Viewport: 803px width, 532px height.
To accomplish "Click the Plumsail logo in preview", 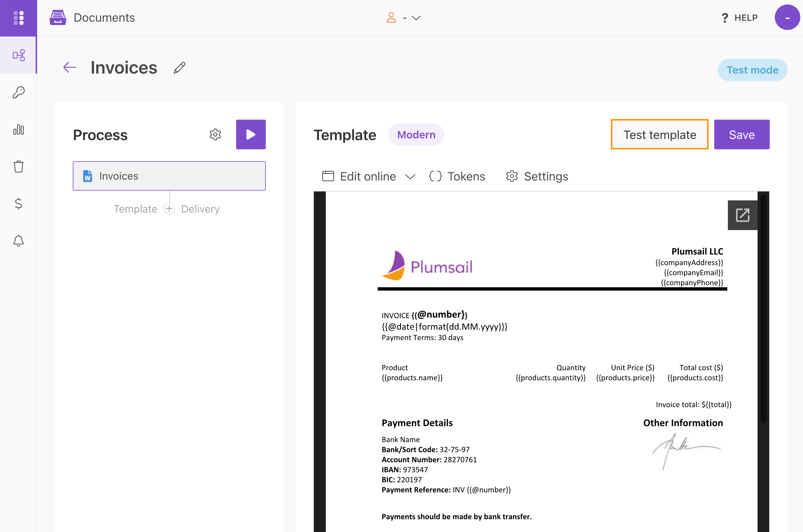I will [427, 266].
